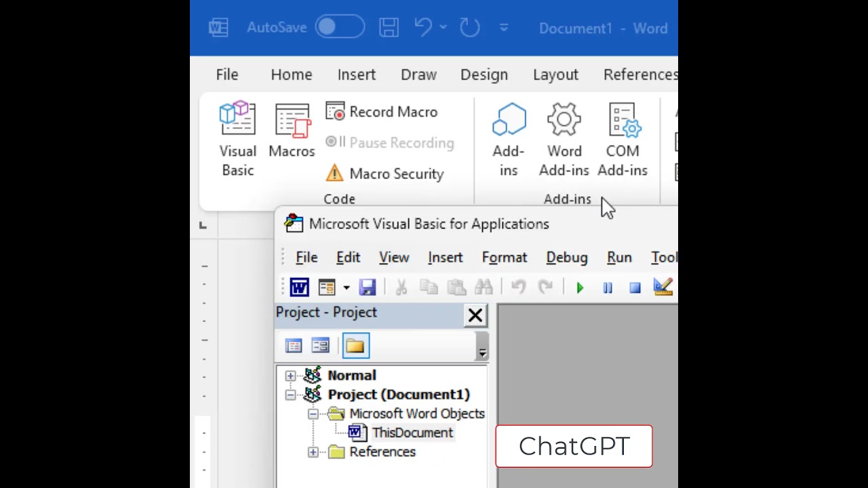Screen dimensions: 868x488
Task: Click the Undo icon in VBA toolbar
Action: [519, 287]
